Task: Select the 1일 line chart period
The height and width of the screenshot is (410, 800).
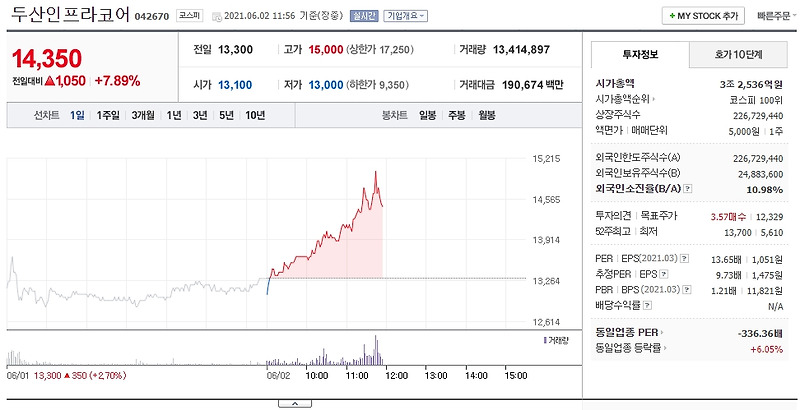Action: [x=77, y=115]
